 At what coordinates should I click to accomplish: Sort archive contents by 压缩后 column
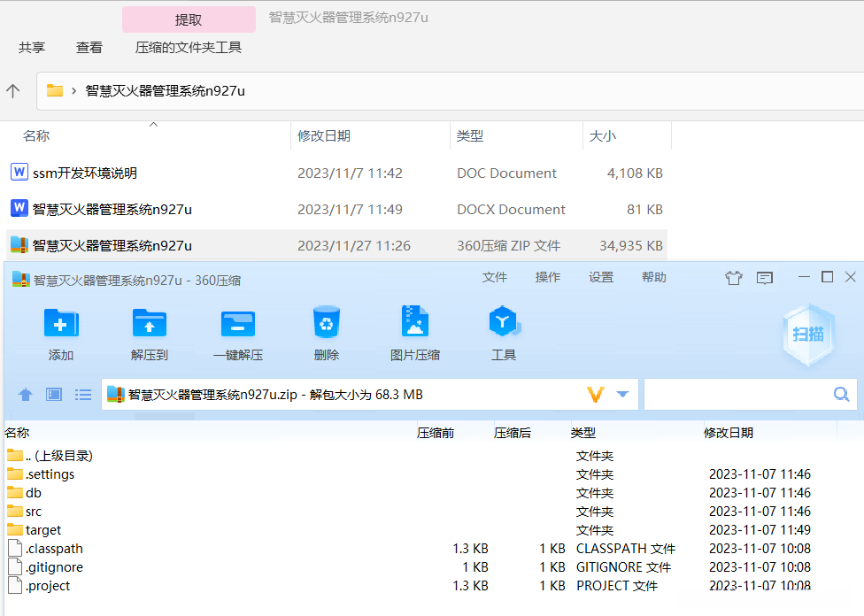click(x=513, y=433)
